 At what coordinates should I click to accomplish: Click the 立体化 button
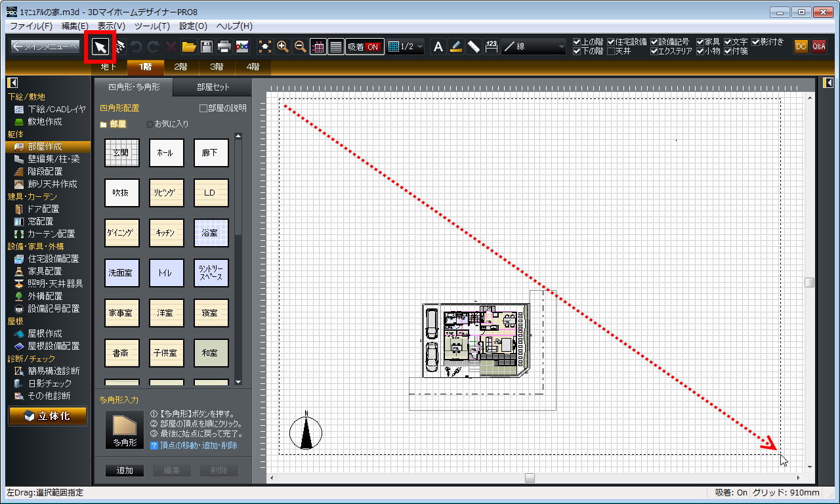47,416
